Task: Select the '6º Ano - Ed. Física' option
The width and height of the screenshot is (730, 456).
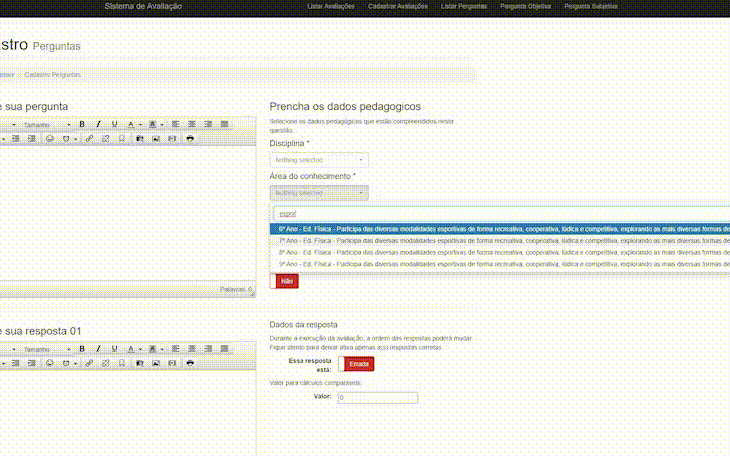Action: pos(500,228)
